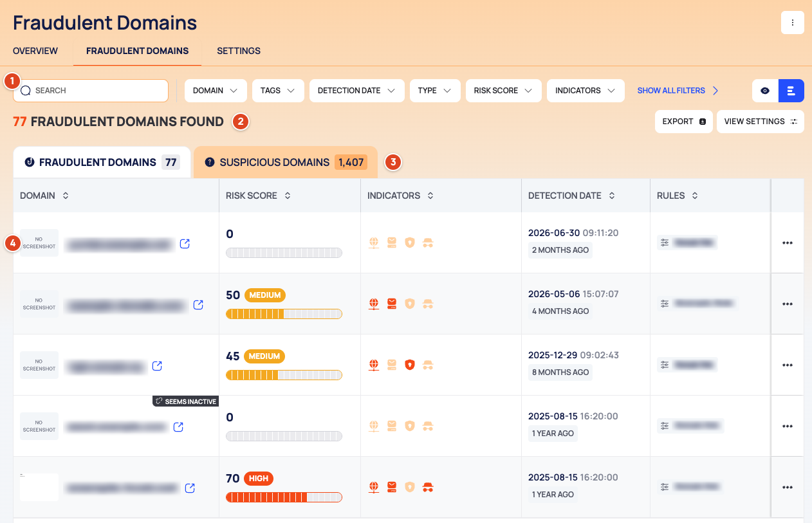Click the Seems Inactive tag

[185, 401]
